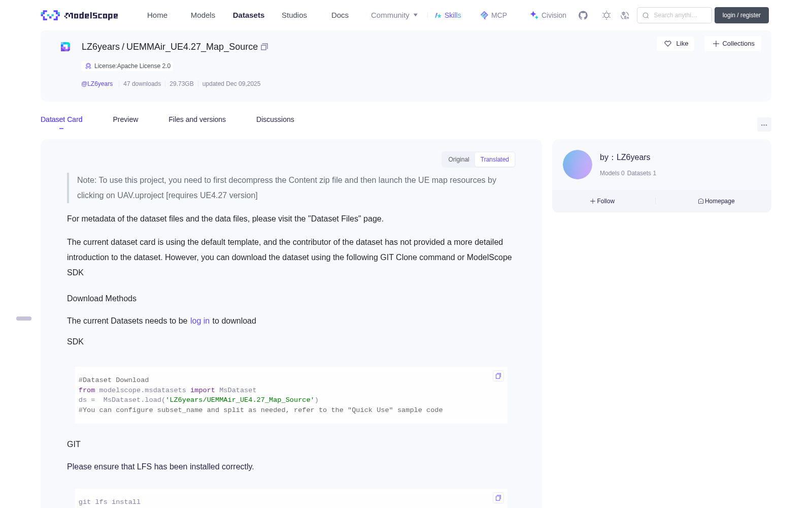Select the Dataset Card tab
The height and width of the screenshot is (508, 812).
pyautogui.click(x=61, y=119)
